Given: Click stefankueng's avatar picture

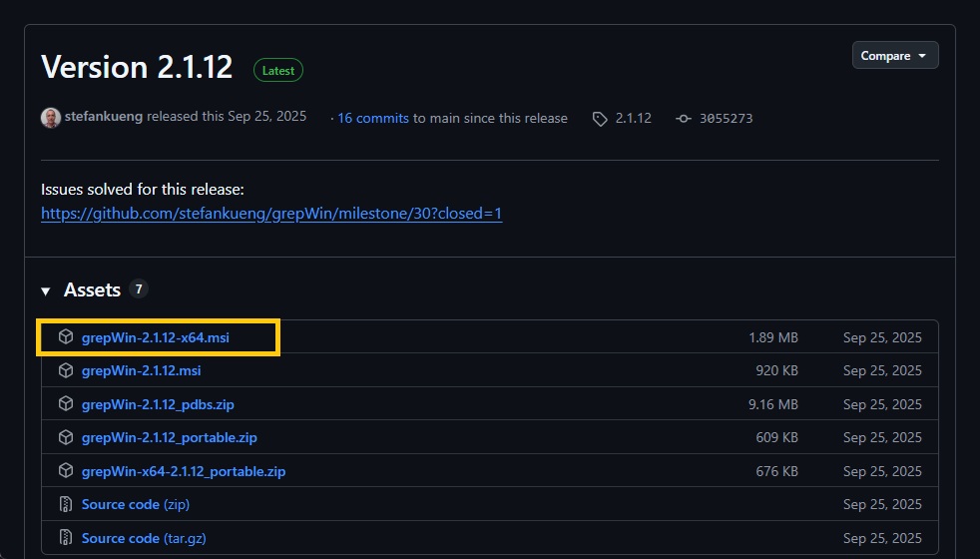Looking at the screenshot, I should click(51, 118).
